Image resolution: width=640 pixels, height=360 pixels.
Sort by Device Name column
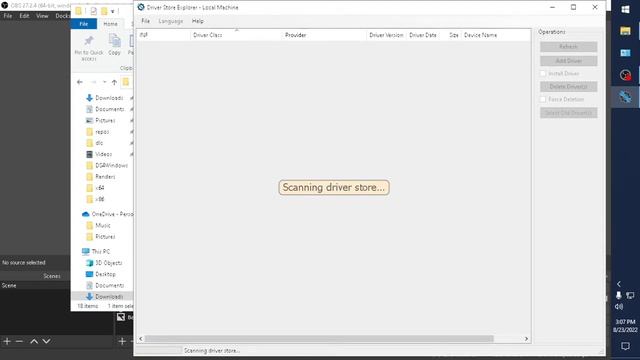[496, 35]
